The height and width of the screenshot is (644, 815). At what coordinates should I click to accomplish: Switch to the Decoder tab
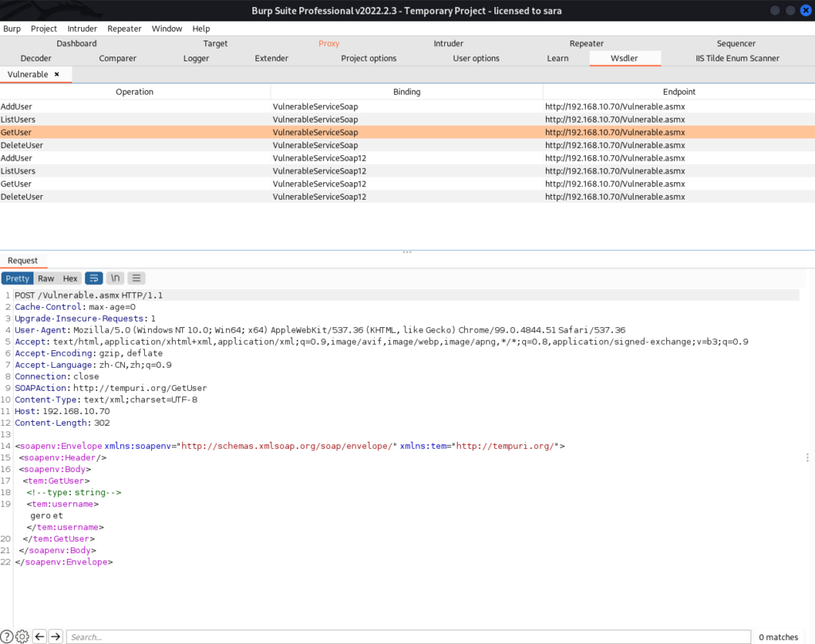36,58
